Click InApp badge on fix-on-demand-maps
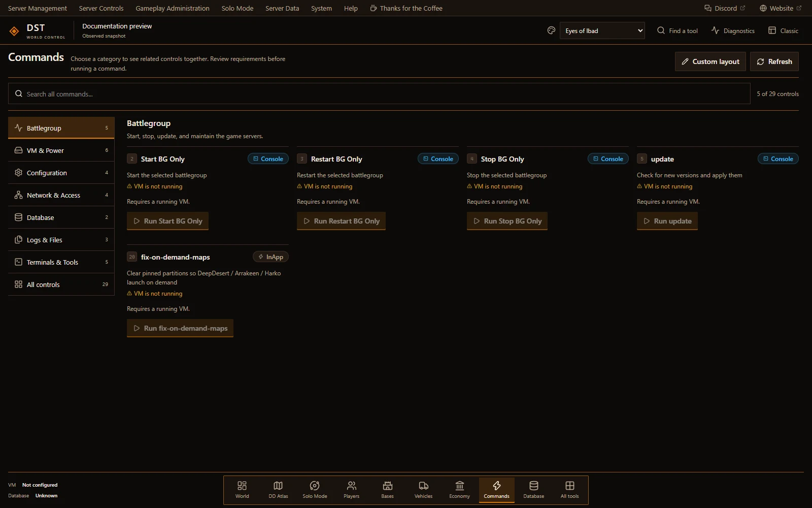The image size is (812, 508). click(270, 257)
